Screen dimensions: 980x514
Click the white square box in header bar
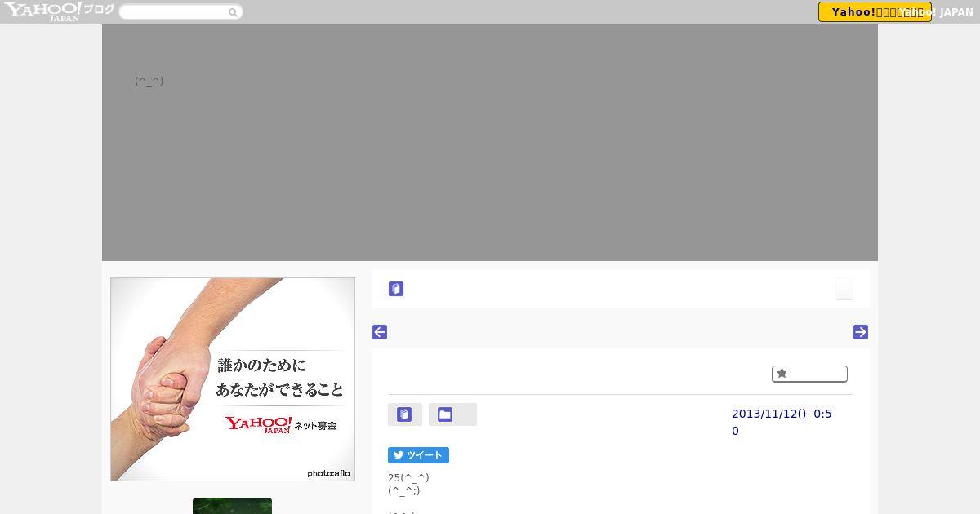[x=844, y=289]
